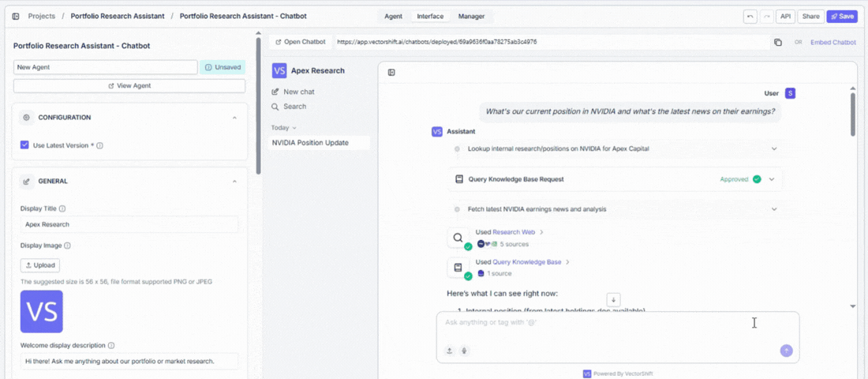Click the Share button
The image size is (868, 379).
(x=811, y=16)
